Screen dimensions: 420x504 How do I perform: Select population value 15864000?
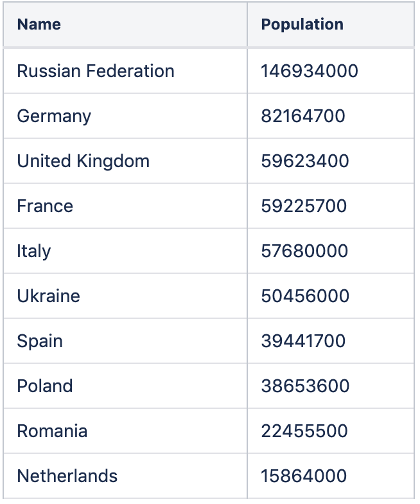pyautogui.click(x=304, y=476)
